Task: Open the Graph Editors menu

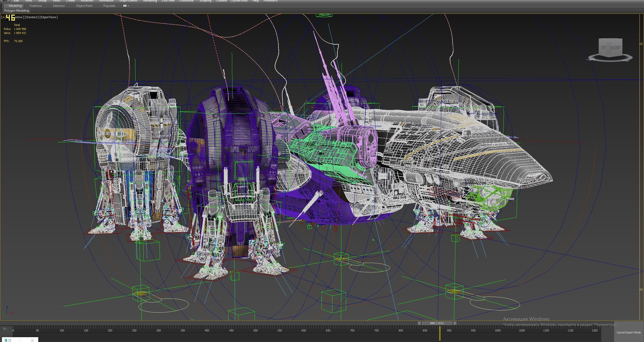Action: (128, 1)
